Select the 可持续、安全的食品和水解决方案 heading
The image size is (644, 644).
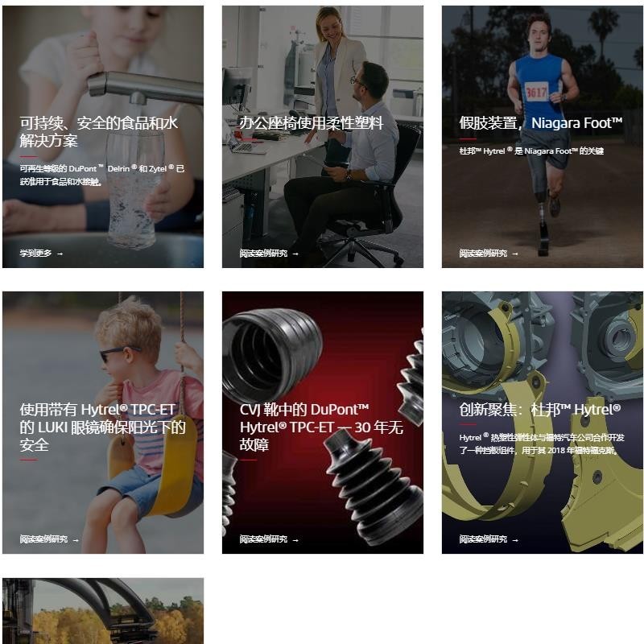(x=98, y=131)
